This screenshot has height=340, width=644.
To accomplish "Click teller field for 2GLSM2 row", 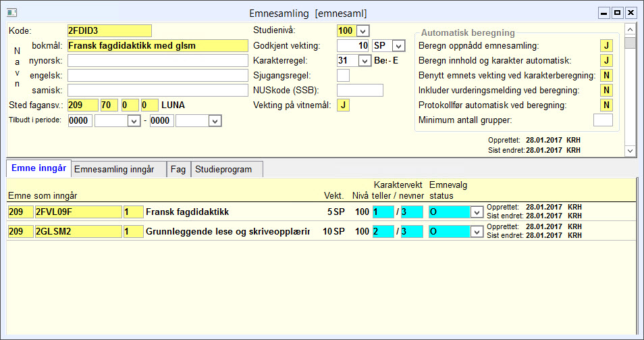I will click(383, 231).
